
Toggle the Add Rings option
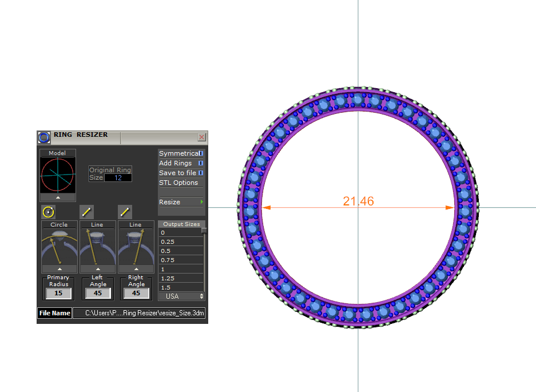[x=201, y=163]
